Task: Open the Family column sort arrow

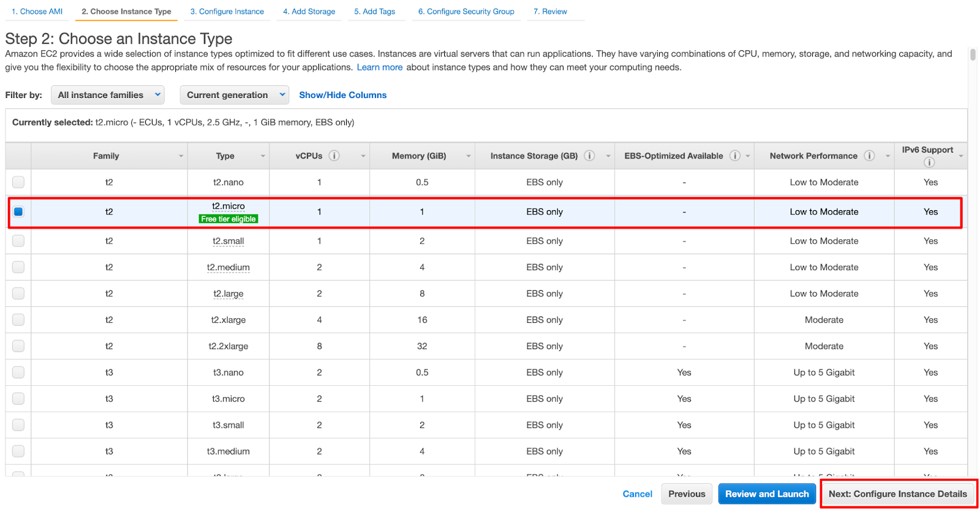Action: point(181,156)
